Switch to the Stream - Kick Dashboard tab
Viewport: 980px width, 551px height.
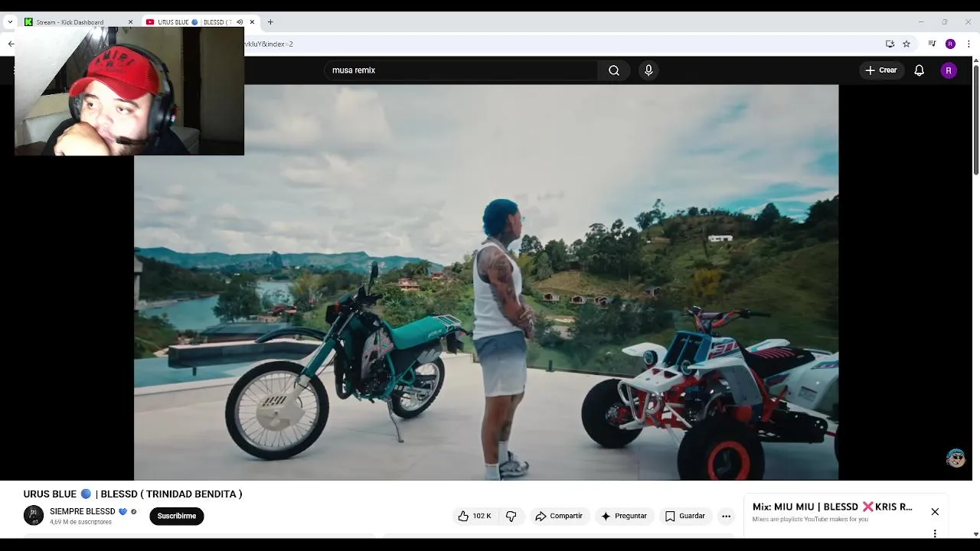pos(70,22)
